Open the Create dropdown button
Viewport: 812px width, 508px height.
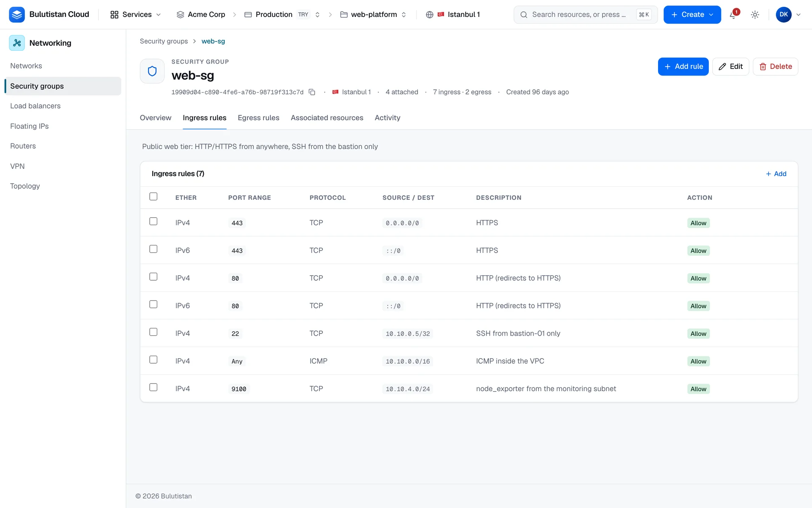tap(692, 14)
